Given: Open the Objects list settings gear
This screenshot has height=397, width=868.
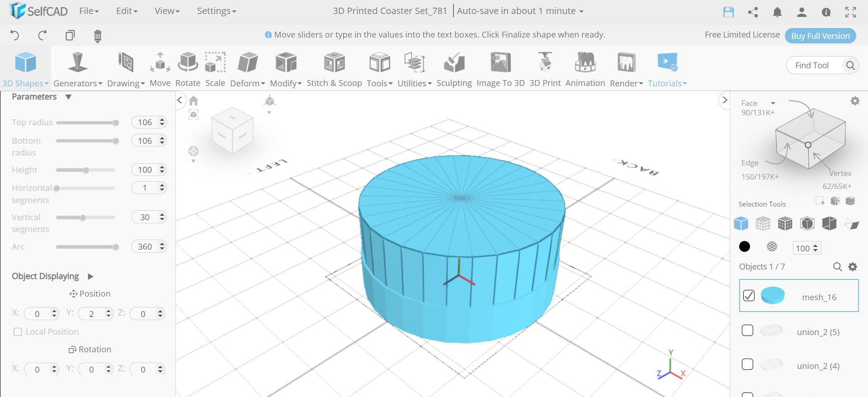Looking at the screenshot, I should (x=853, y=267).
